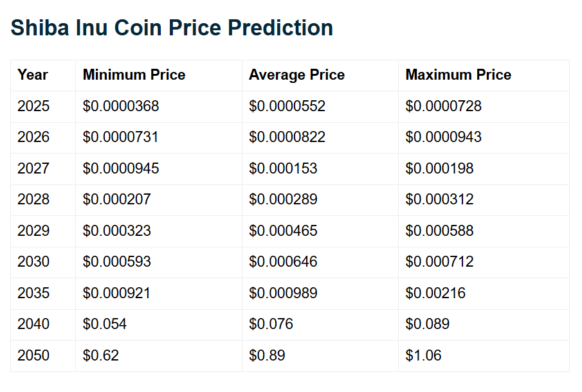Click the 2025 minimum price $0.0000368
Viewport: 582px width, 392px height.
[x=121, y=107]
